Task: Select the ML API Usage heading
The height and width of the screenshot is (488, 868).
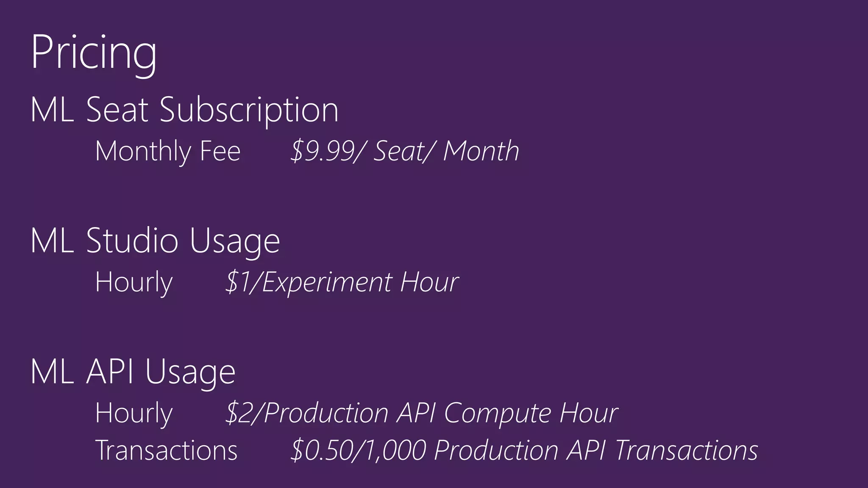Action: [133, 372]
